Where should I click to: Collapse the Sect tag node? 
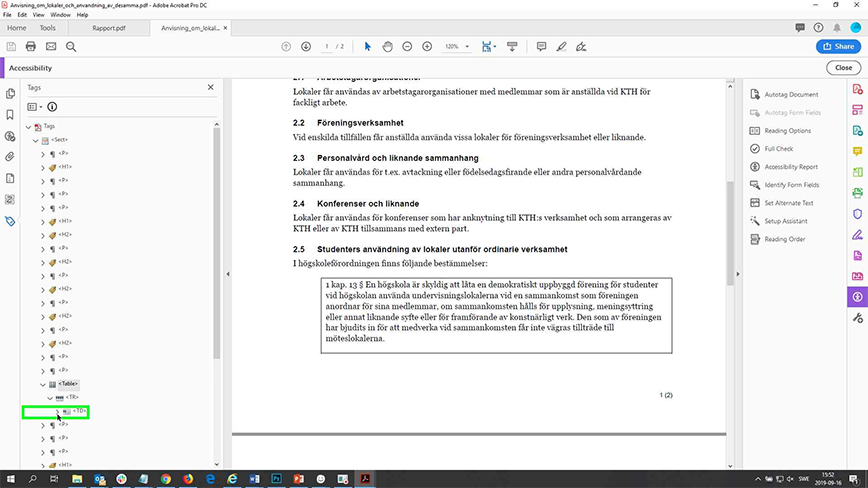(x=35, y=141)
